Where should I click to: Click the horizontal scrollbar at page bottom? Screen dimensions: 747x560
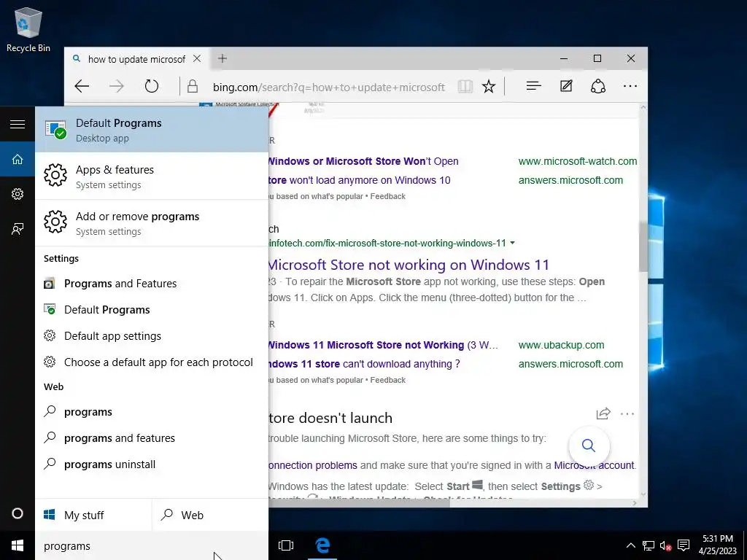[357, 503]
